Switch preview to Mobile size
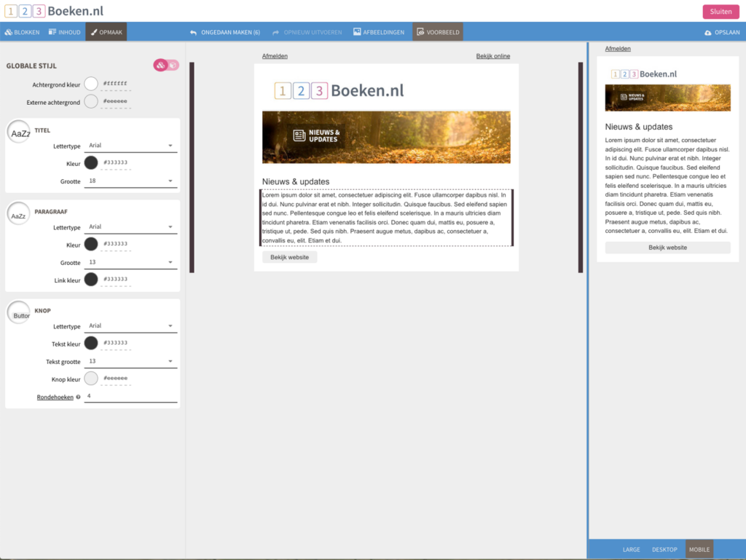Image resolution: width=746 pixels, height=560 pixels. (699, 550)
